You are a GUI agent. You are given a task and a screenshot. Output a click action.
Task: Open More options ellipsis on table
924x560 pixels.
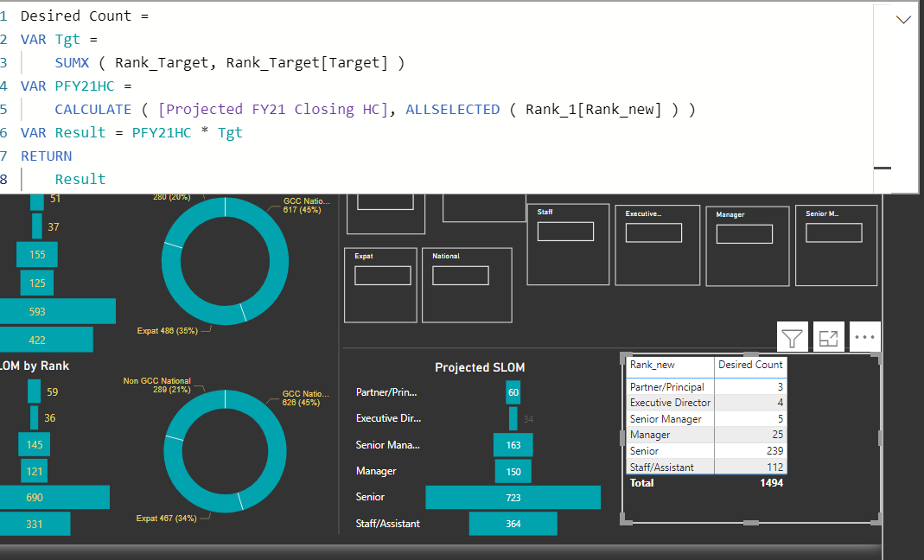(x=864, y=337)
